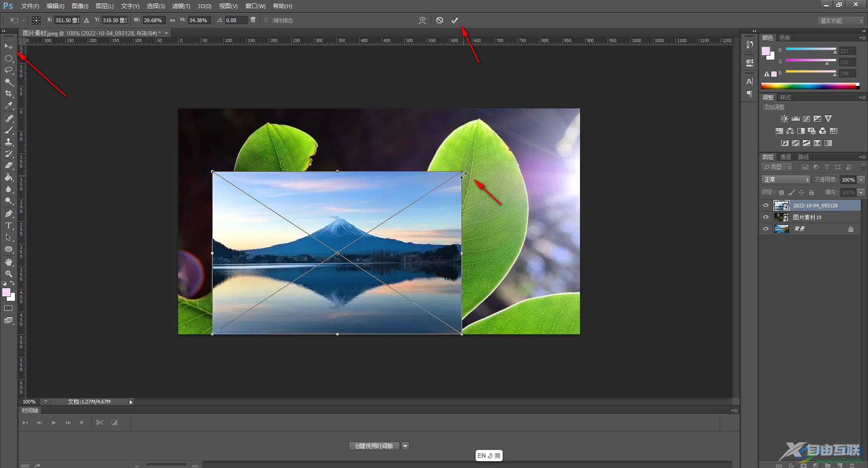Add a Levels adjustment
Viewport: 868px width, 468px height.
[796, 119]
